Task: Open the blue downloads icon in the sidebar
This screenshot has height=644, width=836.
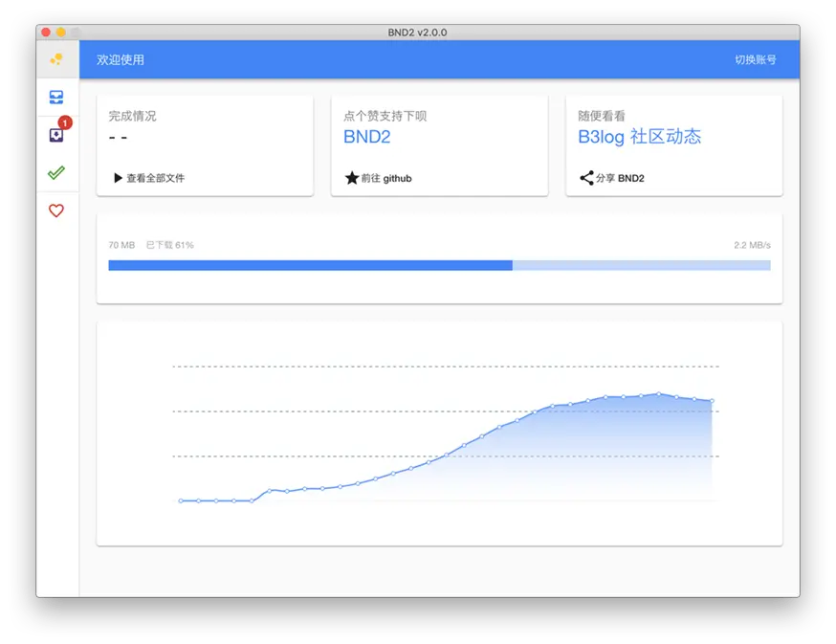Action: pyautogui.click(x=56, y=96)
